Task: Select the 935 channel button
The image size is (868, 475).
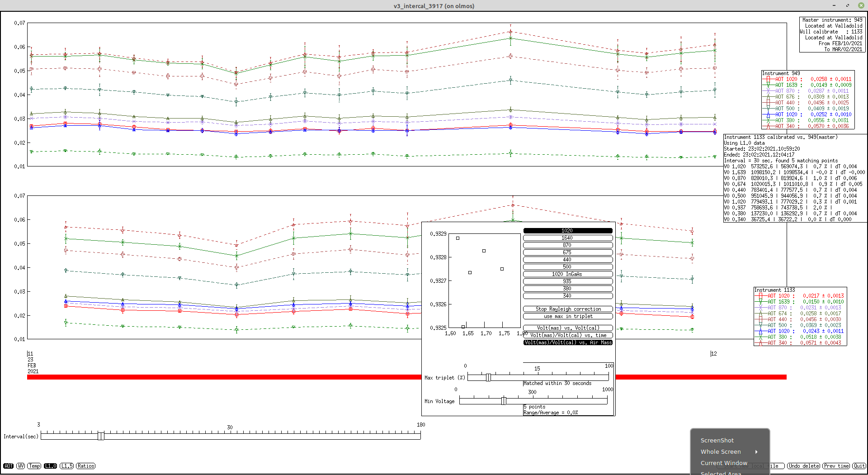Action: [568, 281]
